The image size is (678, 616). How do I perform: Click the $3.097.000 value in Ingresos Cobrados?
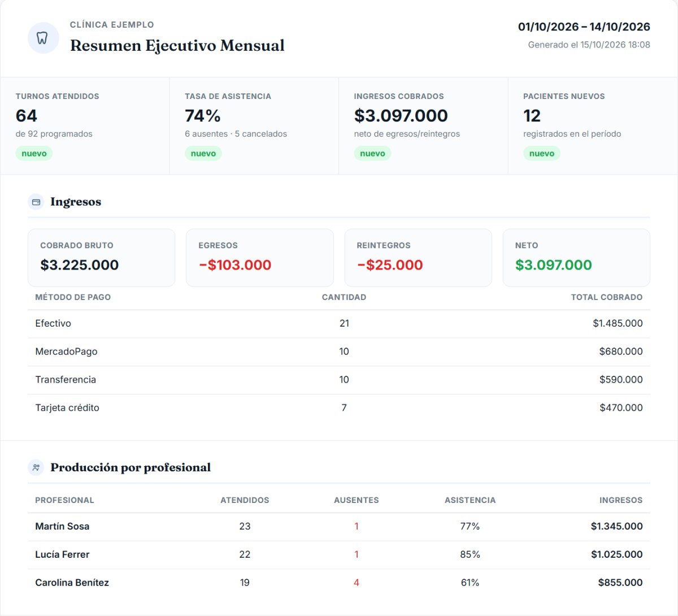(401, 115)
